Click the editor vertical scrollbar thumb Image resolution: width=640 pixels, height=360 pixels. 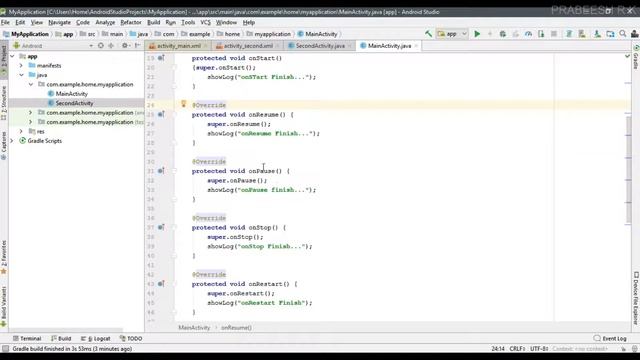[629, 169]
